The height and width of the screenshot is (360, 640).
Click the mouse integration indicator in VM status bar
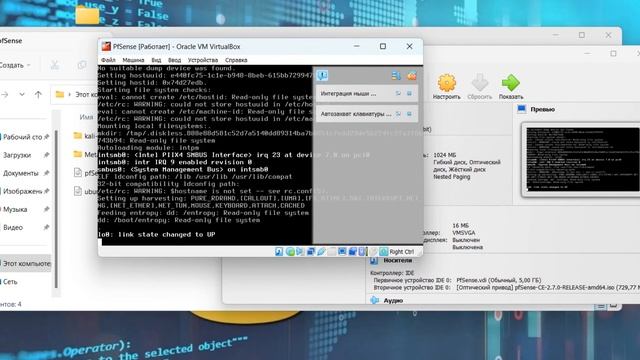373,251
